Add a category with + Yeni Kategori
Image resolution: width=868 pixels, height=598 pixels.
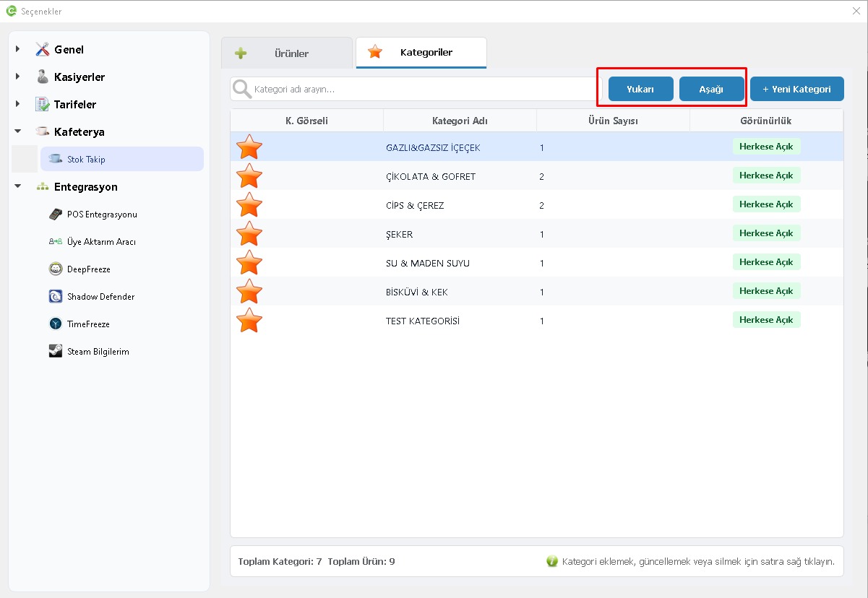(x=796, y=89)
